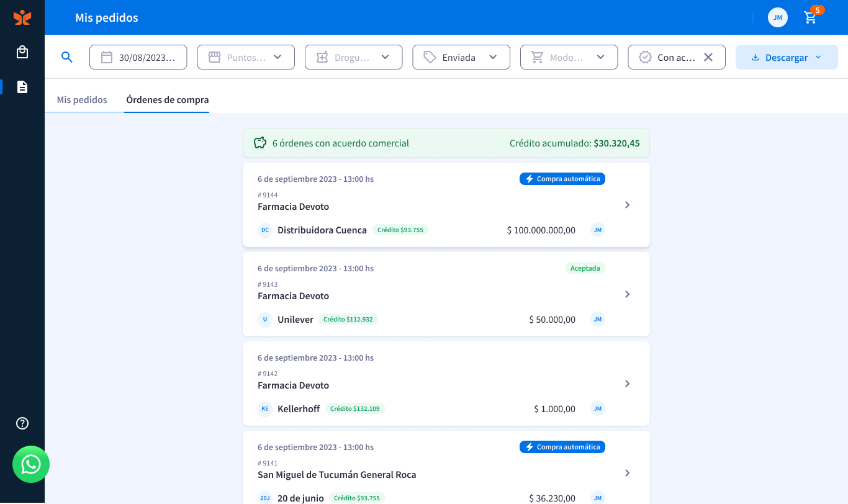
Task: Click the Crédito $93.755 tag for 20 de junio
Action: click(x=357, y=498)
